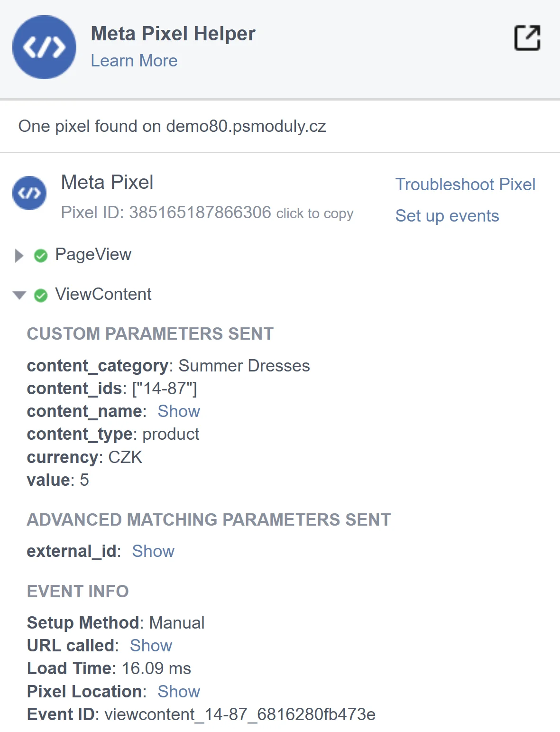Expand the PageView event arrow
560x732 pixels.
tap(19, 256)
